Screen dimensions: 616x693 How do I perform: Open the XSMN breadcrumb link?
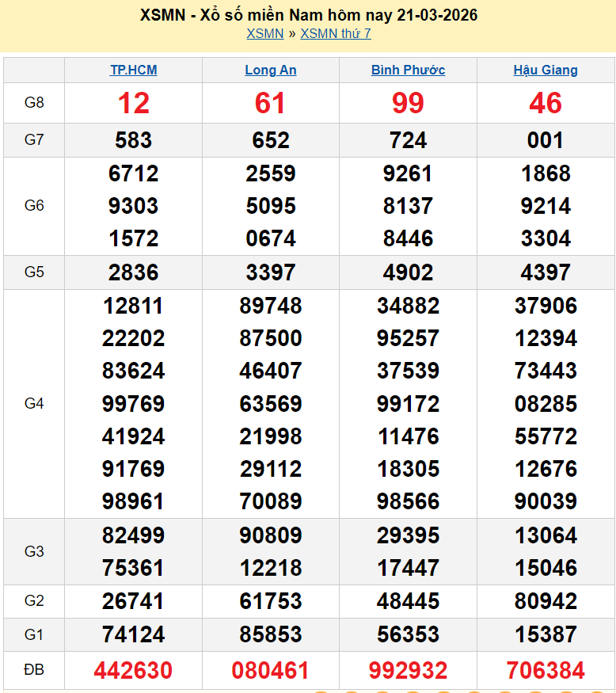264,33
